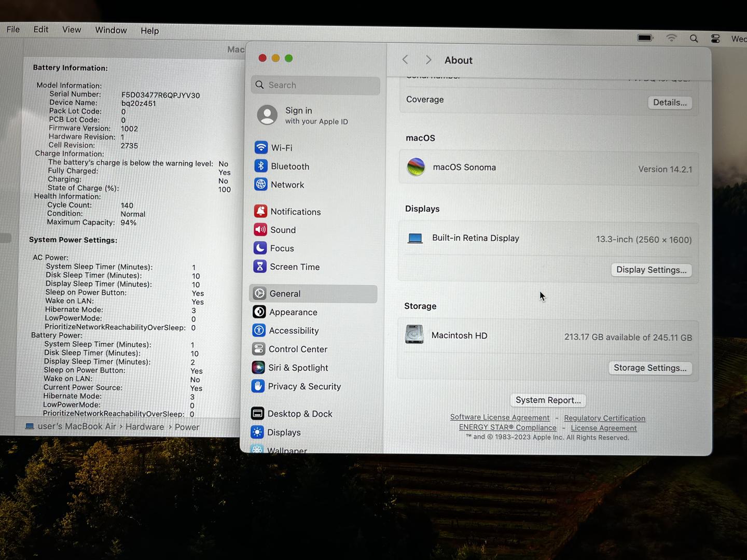Click the Maximum Capacity 94% value
This screenshot has height=560, width=747.
[128, 222]
